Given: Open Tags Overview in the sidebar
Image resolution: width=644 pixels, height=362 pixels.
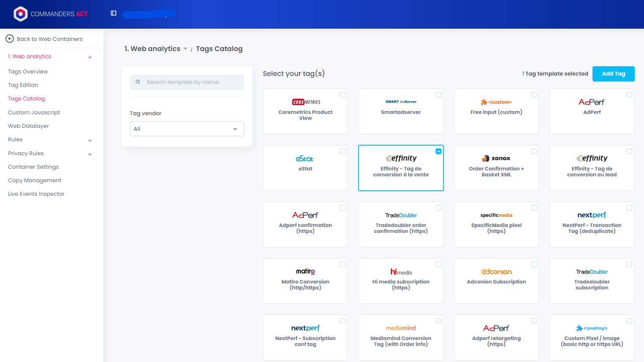Looking at the screenshot, I should click(x=28, y=72).
